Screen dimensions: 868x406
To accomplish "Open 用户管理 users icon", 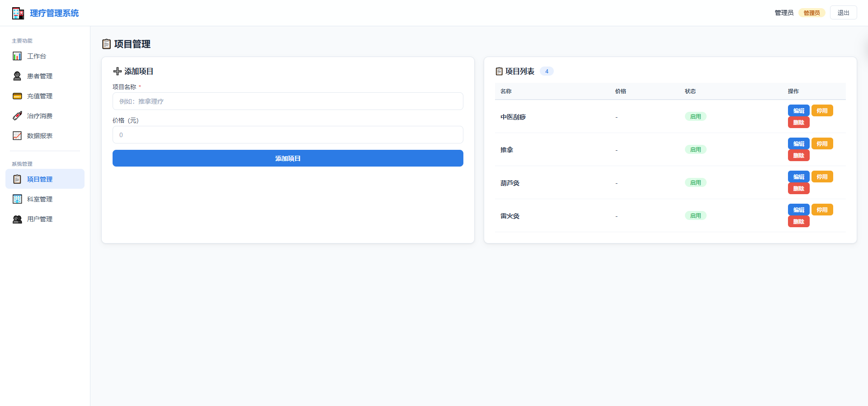I will pos(17,219).
